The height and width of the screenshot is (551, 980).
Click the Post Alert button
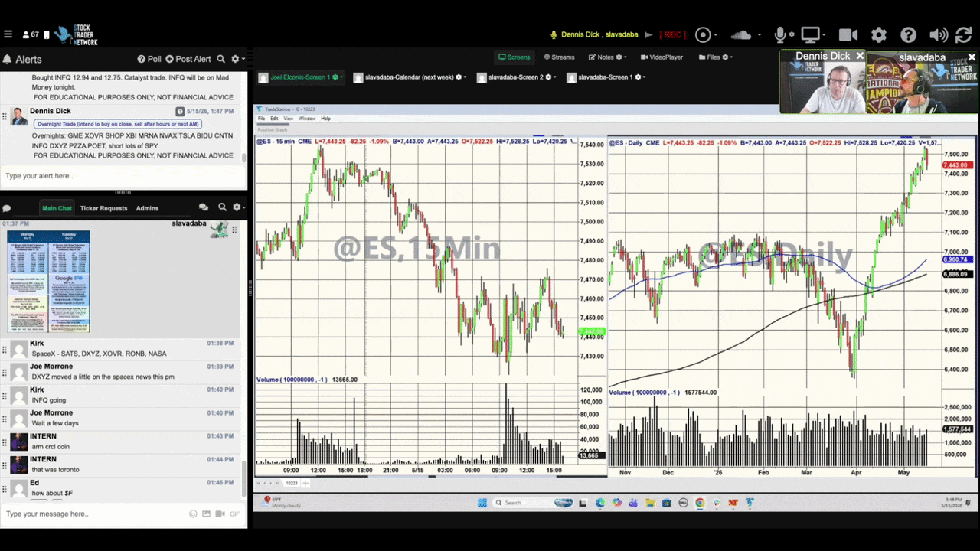tap(188, 59)
